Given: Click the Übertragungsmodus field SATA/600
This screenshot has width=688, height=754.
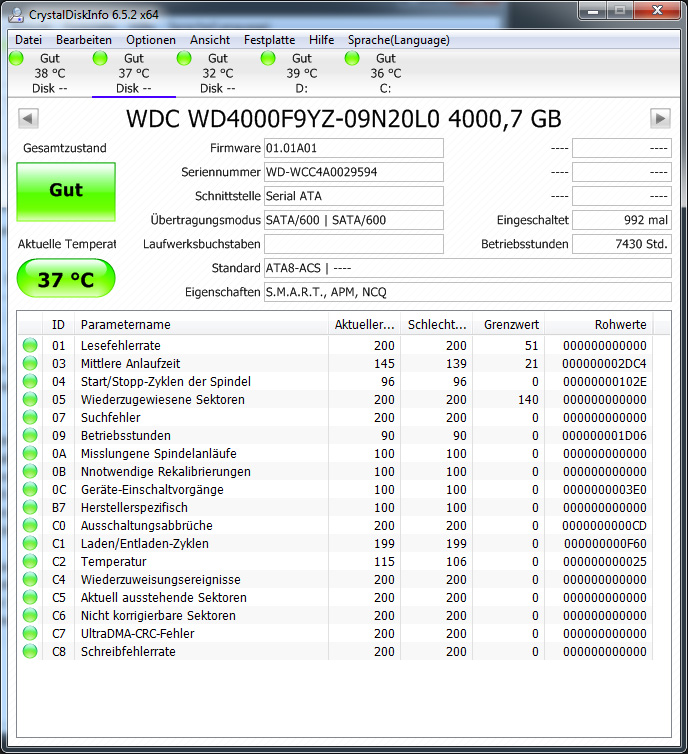Looking at the screenshot, I should (x=353, y=220).
